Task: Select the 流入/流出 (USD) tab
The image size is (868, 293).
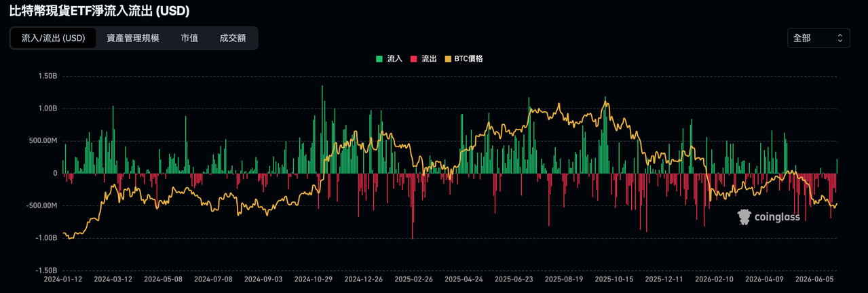Action: click(54, 38)
